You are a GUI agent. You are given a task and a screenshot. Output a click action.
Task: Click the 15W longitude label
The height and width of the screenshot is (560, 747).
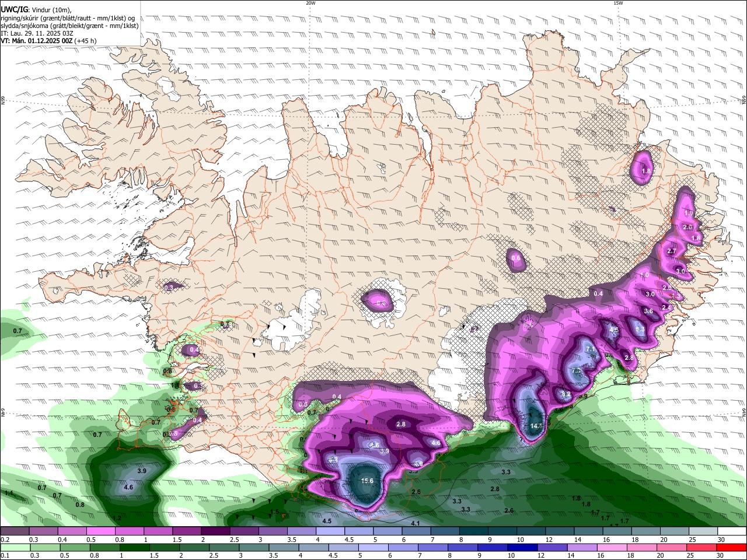(618, 3)
